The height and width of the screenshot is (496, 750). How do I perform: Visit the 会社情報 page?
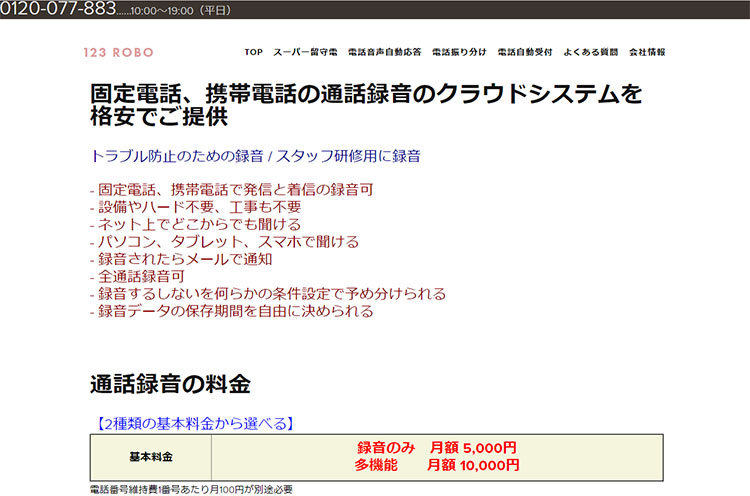pos(647,52)
